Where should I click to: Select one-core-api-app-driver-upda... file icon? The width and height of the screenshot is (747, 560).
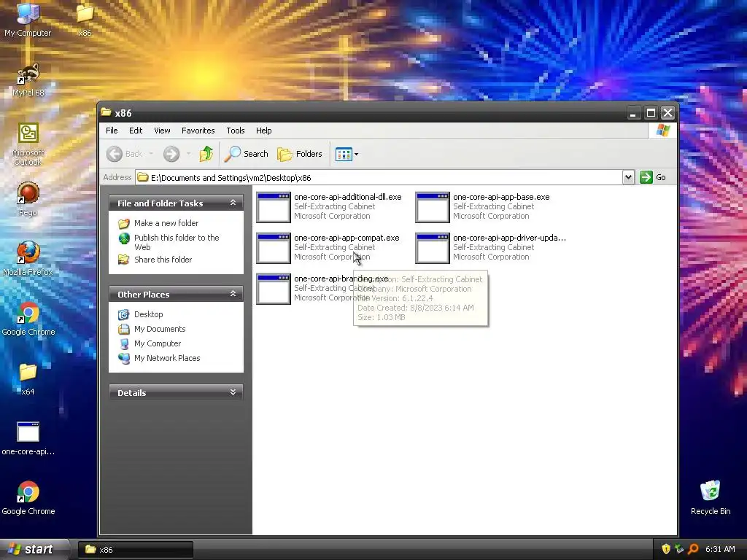click(433, 248)
